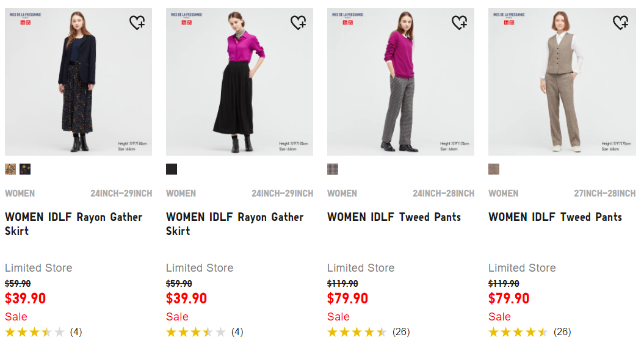Open Tweed Pants title sized 27INCH–28INCH
This screenshot has width=644, height=351.
tap(555, 217)
